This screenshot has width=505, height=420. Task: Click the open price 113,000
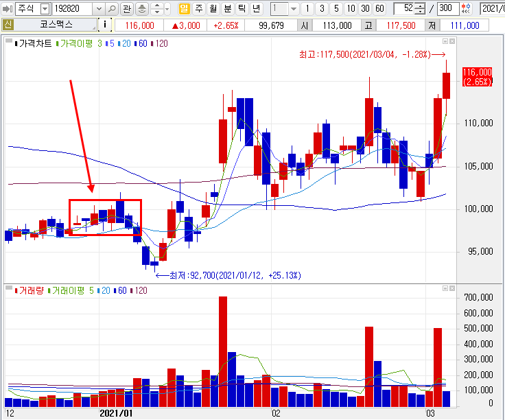click(337, 25)
